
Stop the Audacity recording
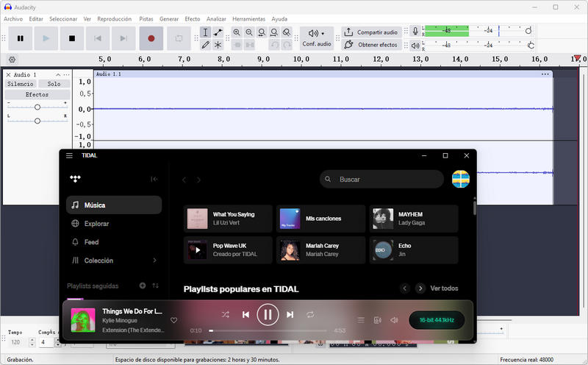[x=71, y=38]
